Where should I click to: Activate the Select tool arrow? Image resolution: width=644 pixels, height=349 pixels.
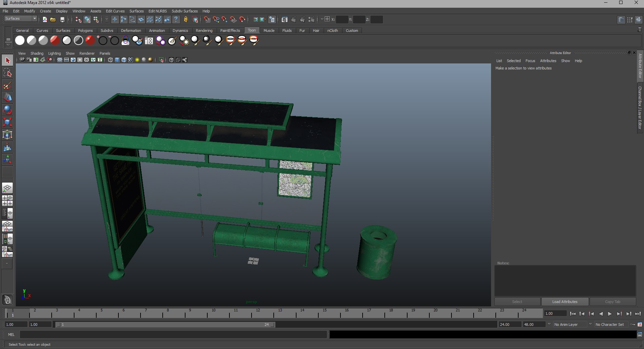(x=7, y=61)
